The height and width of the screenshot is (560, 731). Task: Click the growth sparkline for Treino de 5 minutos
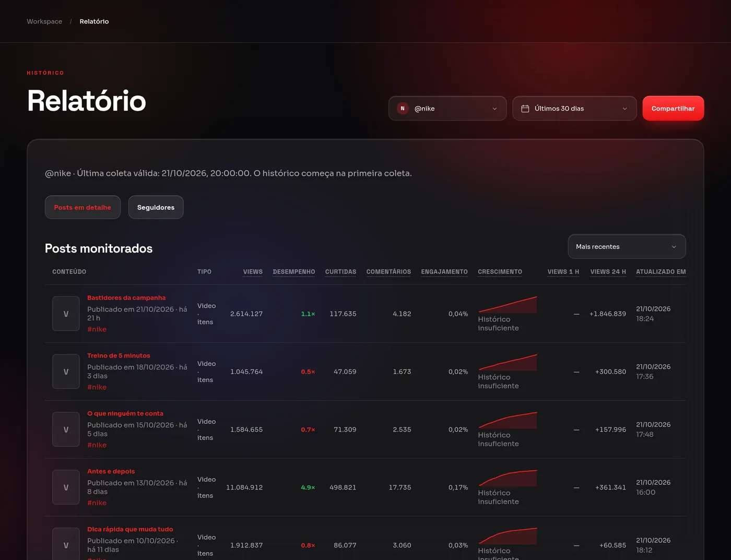(508, 363)
